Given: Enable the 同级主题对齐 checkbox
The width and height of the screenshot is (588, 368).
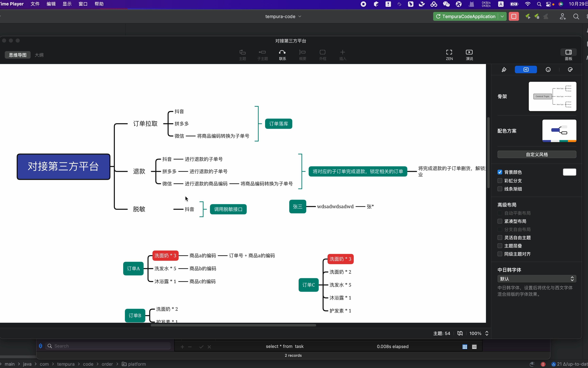Looking at the screenshot, I should pyautogui.click(x=500, y=254).
